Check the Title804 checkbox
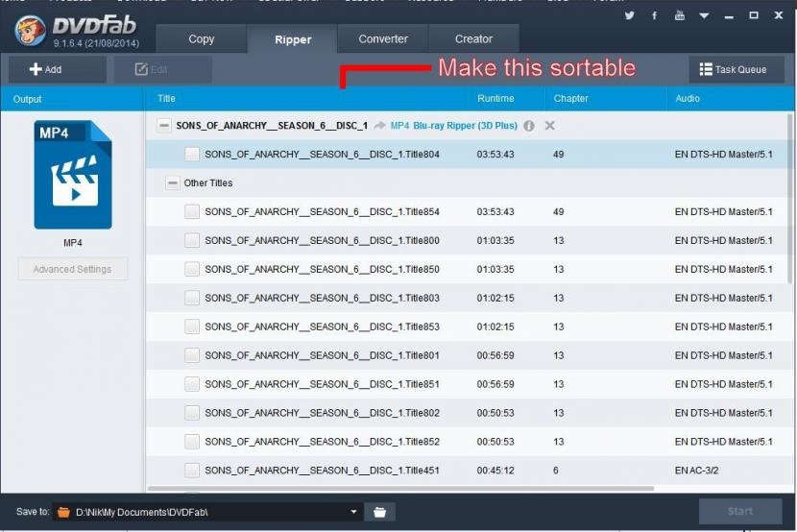Viewport: 797px width, 532px height. click(x=192, y=154)
